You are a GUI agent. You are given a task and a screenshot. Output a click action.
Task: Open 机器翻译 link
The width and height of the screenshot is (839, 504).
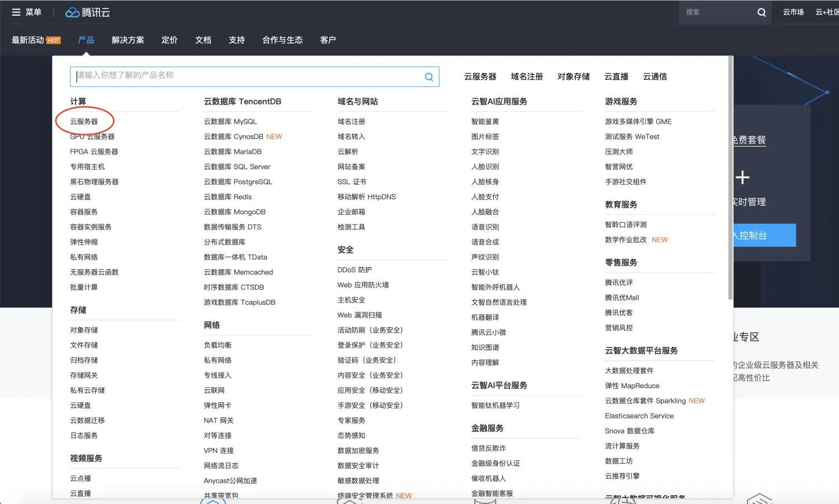coord(485,318)
